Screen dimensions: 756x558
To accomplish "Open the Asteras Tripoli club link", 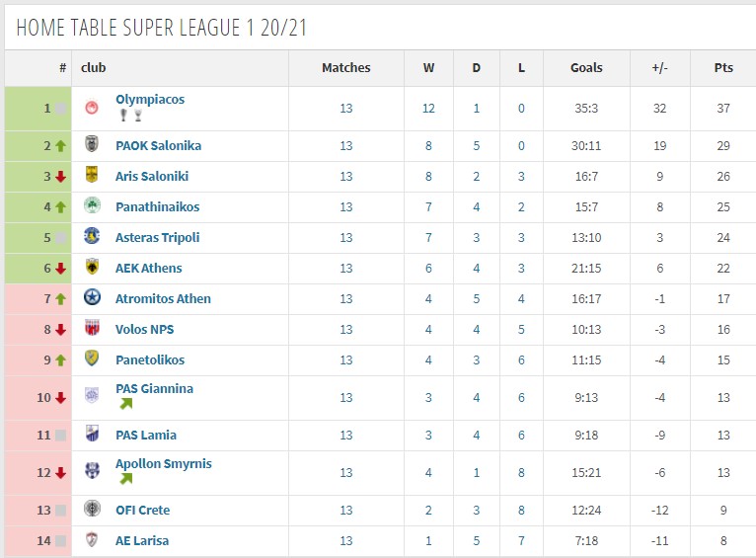I will coord(157,238).
